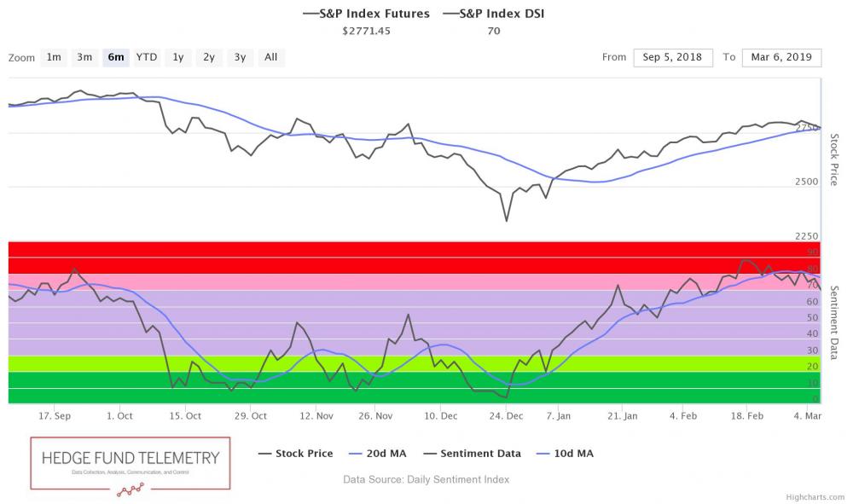Click the Hedge Fund Telemetry logo
853x504 pixels.
[131, 466]
